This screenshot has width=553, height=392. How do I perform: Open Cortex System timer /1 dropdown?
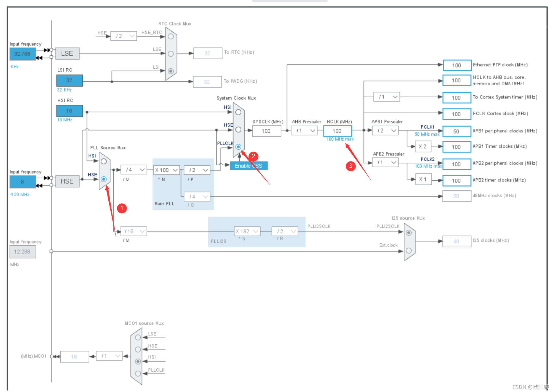[x=387, y=97]
